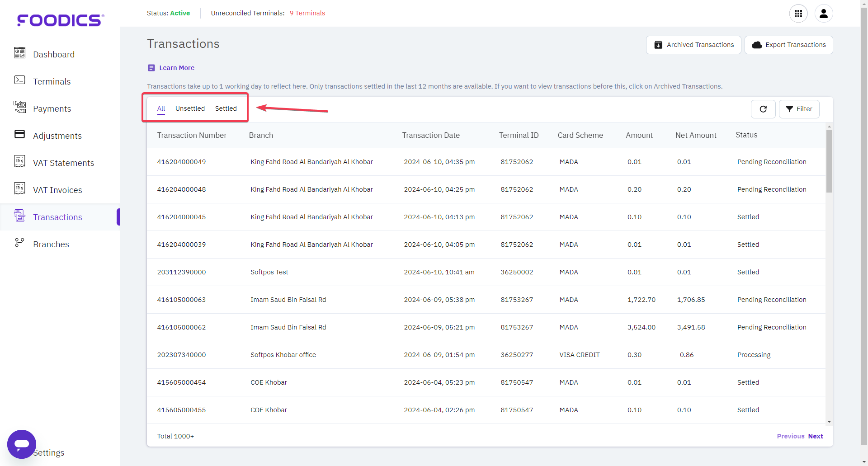Open the chat support bubble
The image size is (868, 466).
coord(21,444)
